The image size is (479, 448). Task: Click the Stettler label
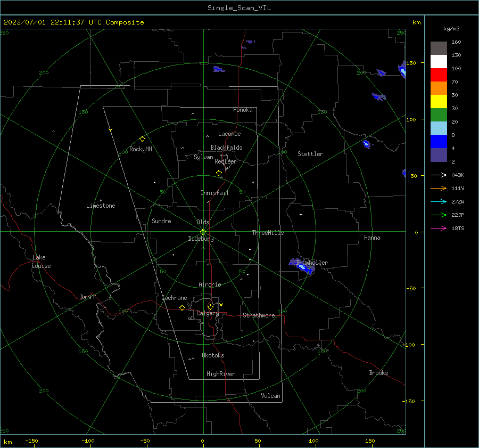pyautogui.click(x=310, y=154)
